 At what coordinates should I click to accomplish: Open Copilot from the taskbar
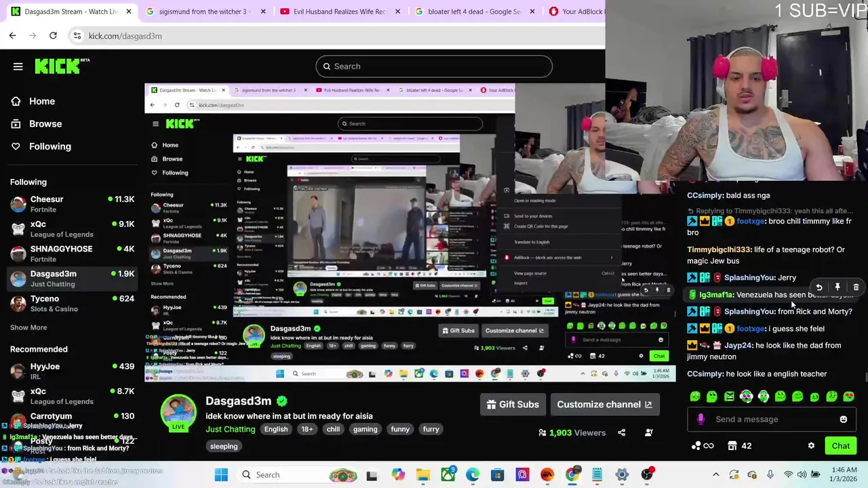click(398, 474)
